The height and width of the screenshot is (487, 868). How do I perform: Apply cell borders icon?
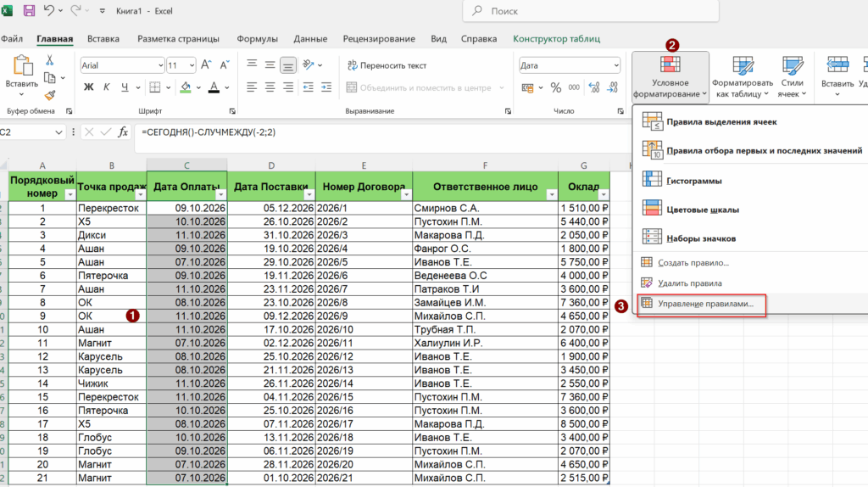[x=155, y=87]
